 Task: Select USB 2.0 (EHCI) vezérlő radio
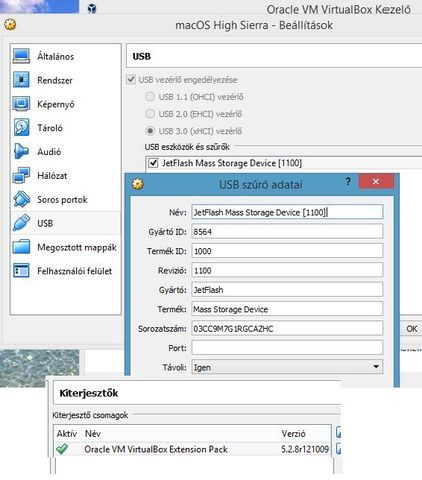tap(150, 114)
